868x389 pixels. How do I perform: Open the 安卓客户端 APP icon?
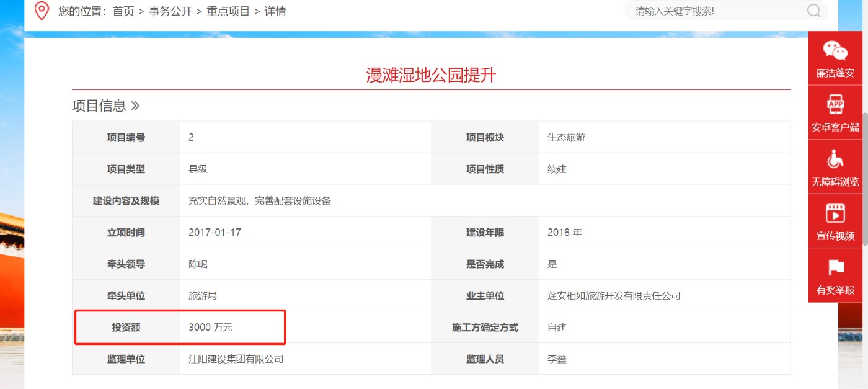(x=835, y=104)
